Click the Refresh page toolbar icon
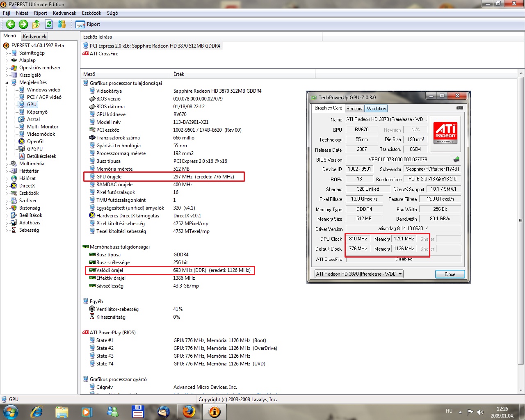This screenshot has height=420, width=525. click(49, 24)
